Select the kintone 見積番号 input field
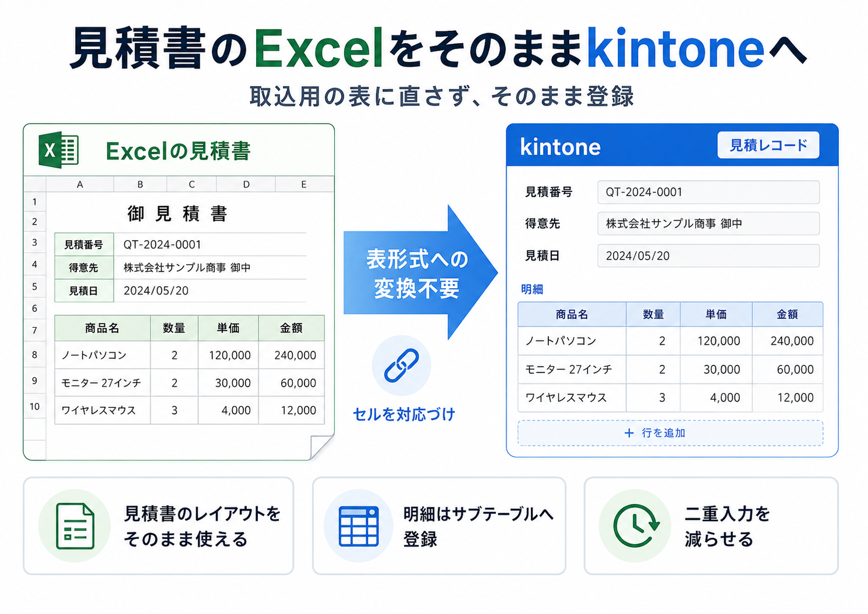The width and height of the screenshot is (868, 614). (708, 192)
